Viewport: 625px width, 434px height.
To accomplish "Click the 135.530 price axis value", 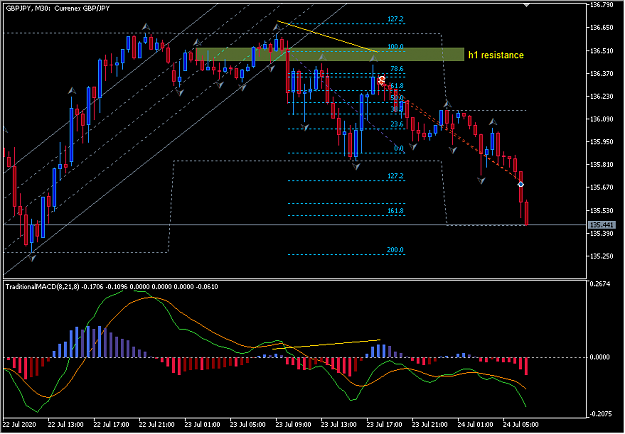I will pyautogui.click(x=602, y=210).
